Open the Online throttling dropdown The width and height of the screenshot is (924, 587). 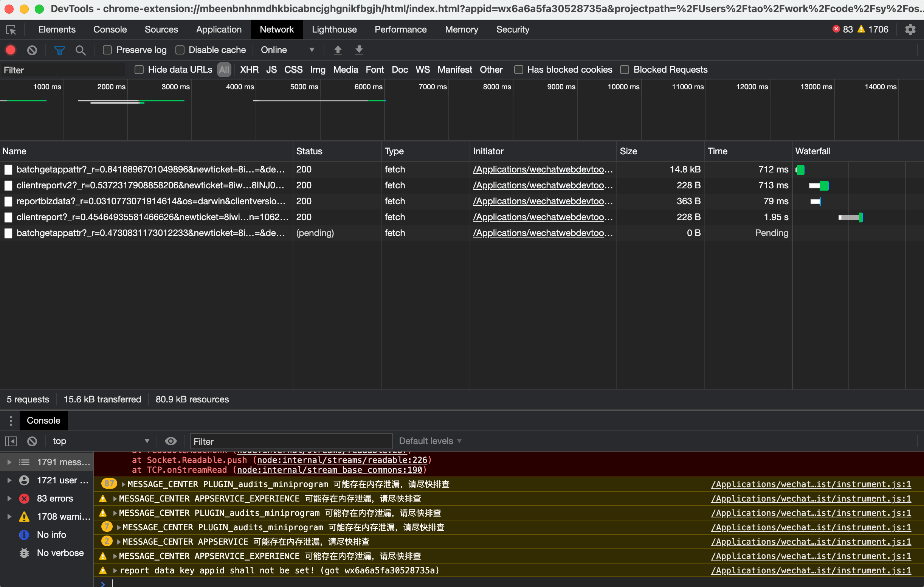pyautogui.click(x=288, y=50)
